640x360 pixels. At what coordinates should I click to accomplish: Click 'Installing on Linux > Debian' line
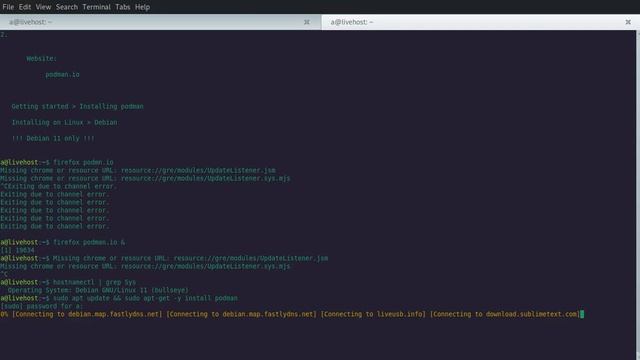pos(64,122)
